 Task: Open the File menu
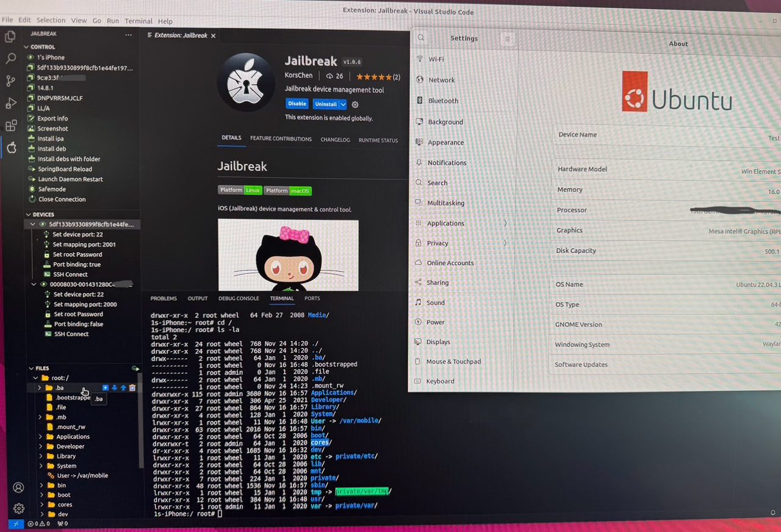pyautogui.click(x=7, y=20)
